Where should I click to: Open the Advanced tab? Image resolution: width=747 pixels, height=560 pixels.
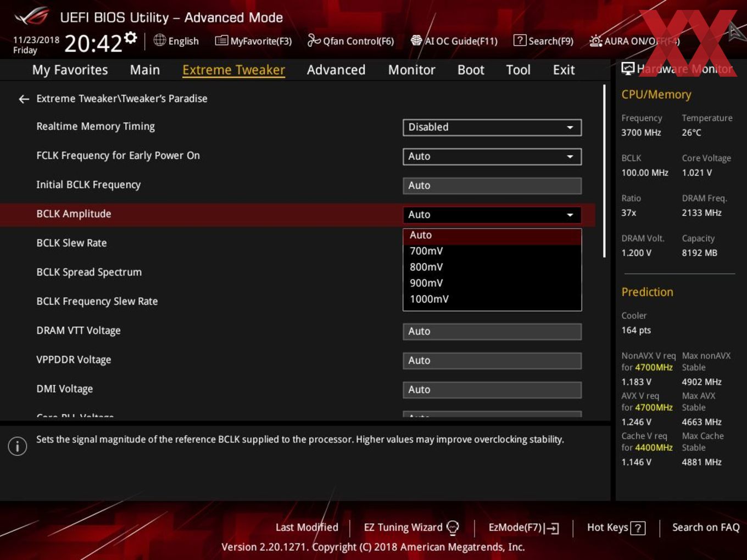336,70
